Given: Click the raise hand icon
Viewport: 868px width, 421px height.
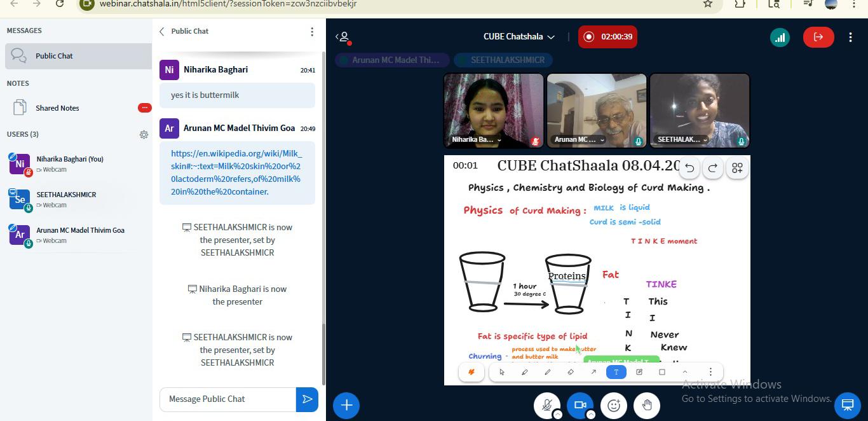Looking at the screenshot, I should pos(647,405).
